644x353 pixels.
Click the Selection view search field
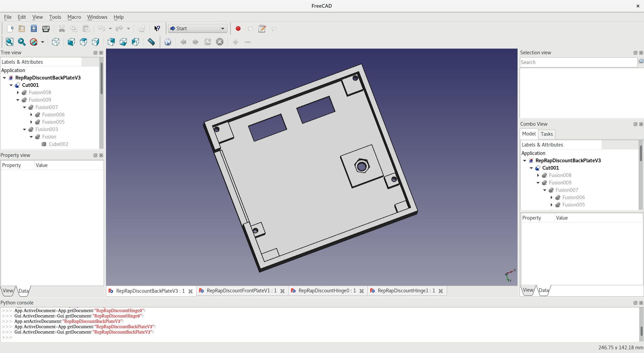pyautogui.click(x=578, y=62)
